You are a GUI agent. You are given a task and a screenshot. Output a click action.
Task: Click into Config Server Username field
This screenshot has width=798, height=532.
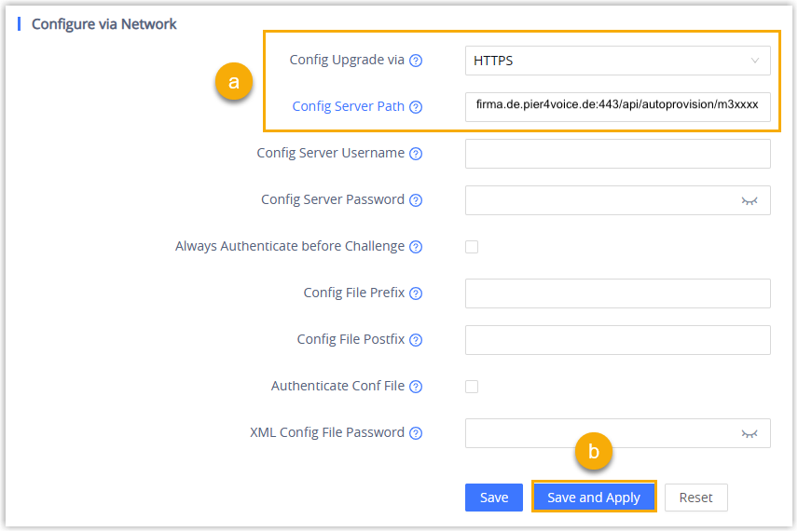[617, 154]
